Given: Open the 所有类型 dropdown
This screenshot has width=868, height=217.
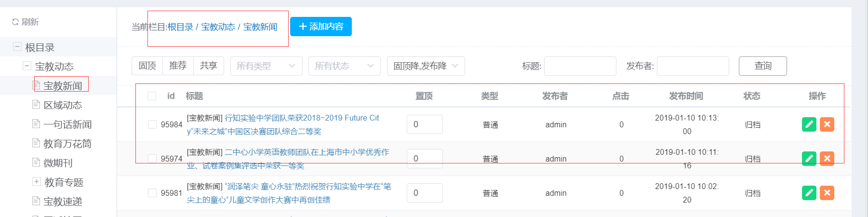Looking at the screenshot, I should pyautogui.click(x=266, y=66).
